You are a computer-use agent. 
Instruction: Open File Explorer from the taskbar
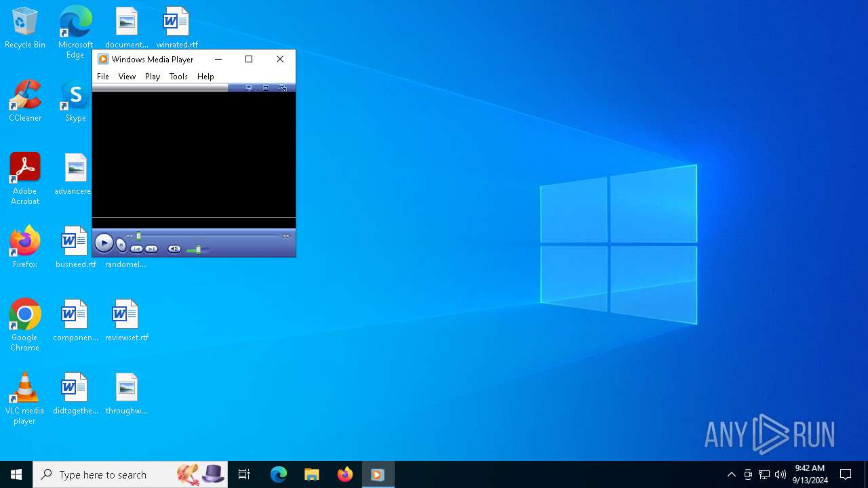pos(311,474)
